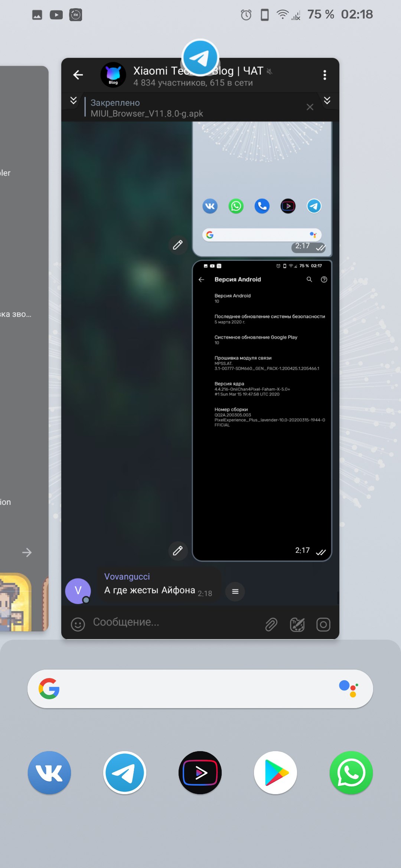Image resolution: width=401 pixels, height=868 pixels.
Task: Tap the draw-on-media icon in the message bar
Action: [297, 624]
